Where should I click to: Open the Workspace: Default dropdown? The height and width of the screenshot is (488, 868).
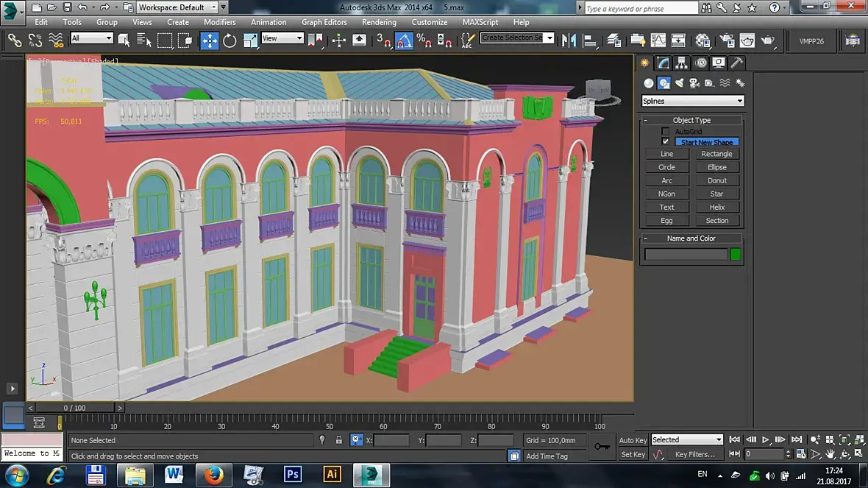coord(177,7)
